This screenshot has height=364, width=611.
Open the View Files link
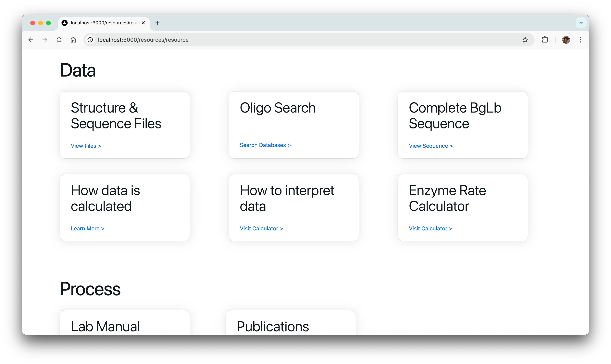pos(86,146)
